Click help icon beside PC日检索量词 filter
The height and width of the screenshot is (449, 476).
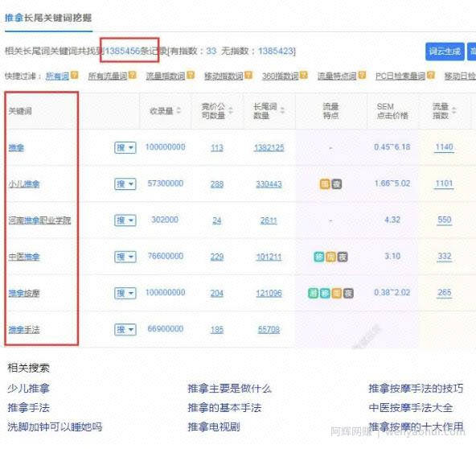point(431,75)
